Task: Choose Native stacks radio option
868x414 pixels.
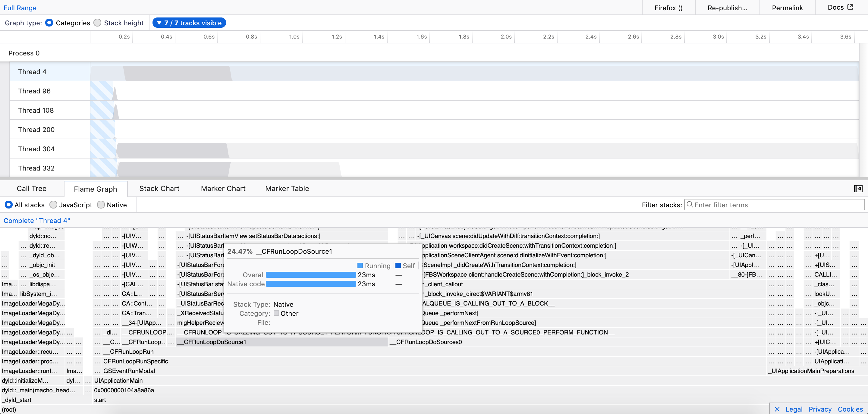Action: click(101, 205)
